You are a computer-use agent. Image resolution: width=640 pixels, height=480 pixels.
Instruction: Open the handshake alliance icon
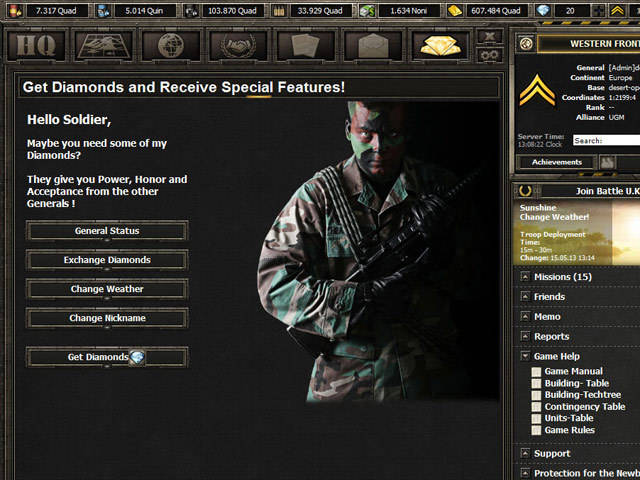coord(238,45)
